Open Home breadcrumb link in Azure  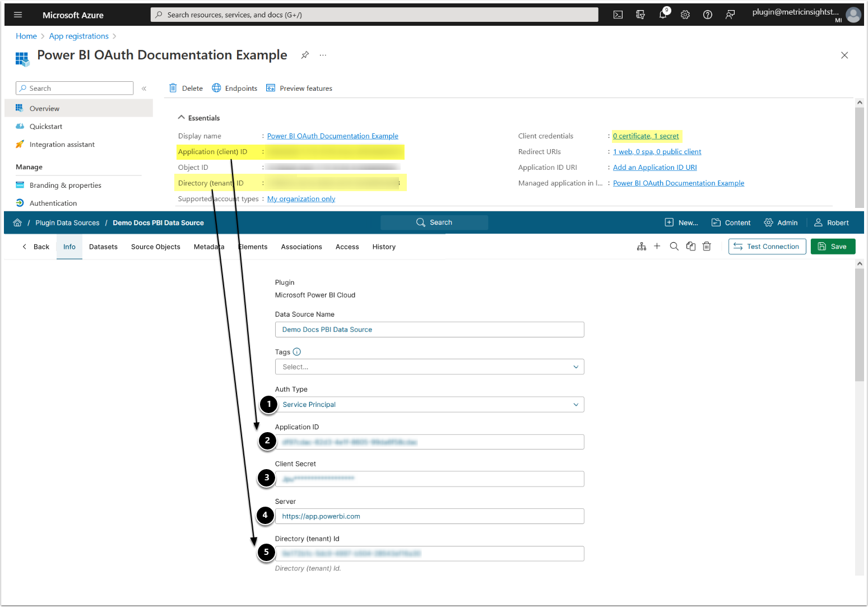point(26,36)
